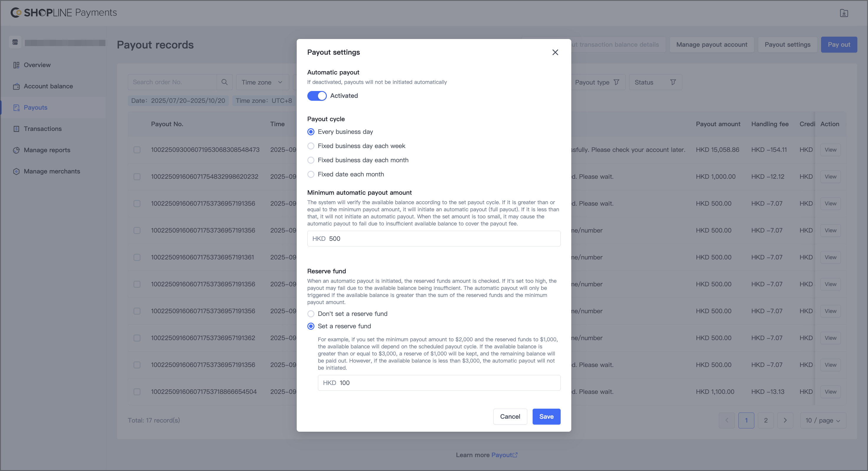Click the Time zone: UTC+8 filter tag
This screenshot has height=471, width=868.
coord(263,100)
